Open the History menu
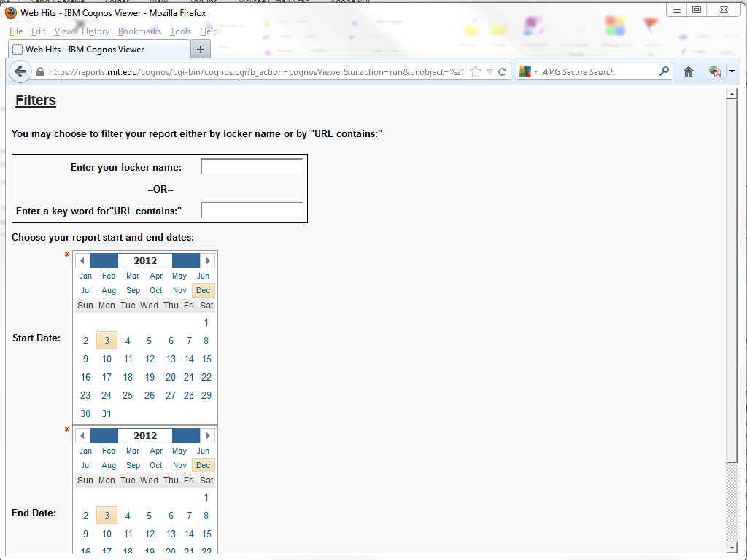Screen dimensions: 747x560 (x=96, y=31)
